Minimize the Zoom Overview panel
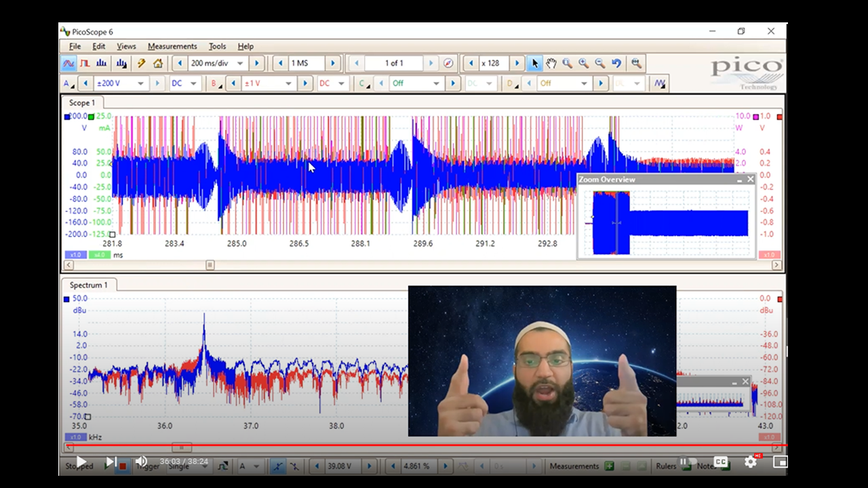 [x=739, y=180]
